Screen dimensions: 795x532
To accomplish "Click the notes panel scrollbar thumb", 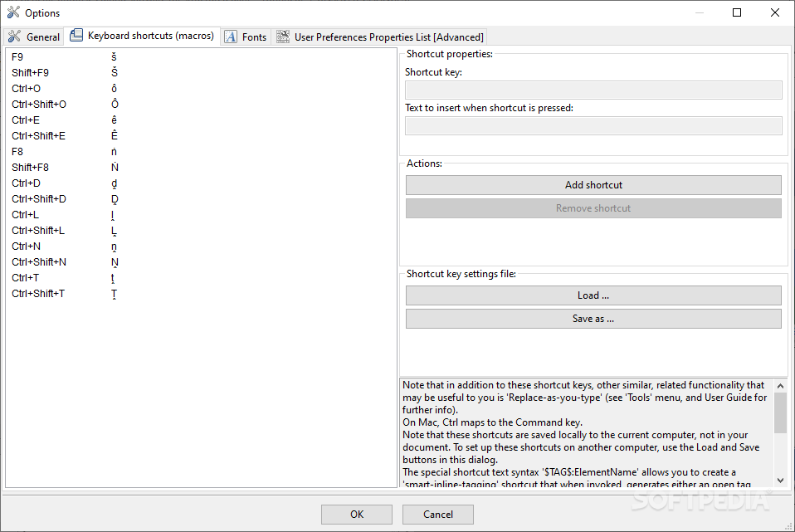I will (x=780, y=412).
